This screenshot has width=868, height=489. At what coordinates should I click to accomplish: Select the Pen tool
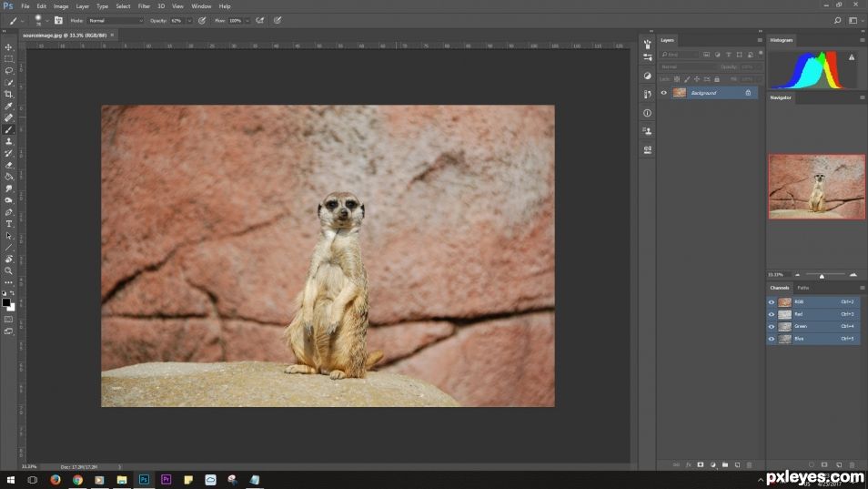point(8,212)
